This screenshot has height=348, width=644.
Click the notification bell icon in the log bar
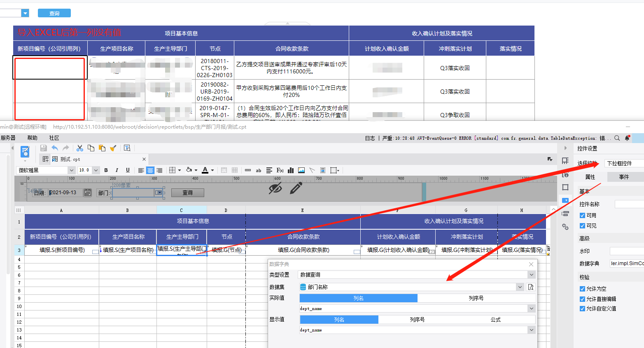(627, 138)
